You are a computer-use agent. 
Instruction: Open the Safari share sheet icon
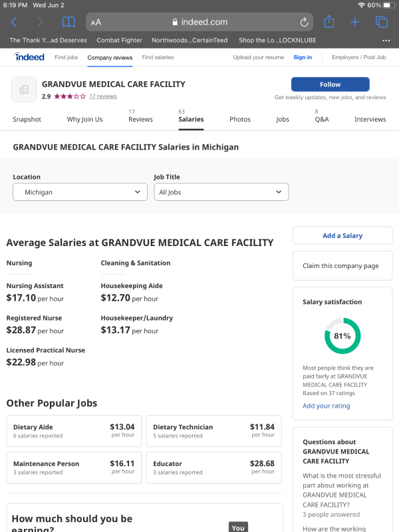tap(329, 22)
